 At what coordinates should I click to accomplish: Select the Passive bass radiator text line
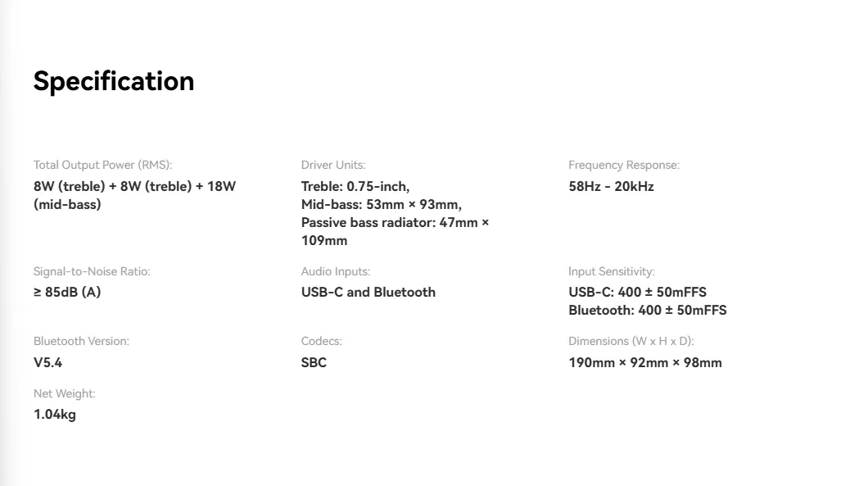coord(395,223)
